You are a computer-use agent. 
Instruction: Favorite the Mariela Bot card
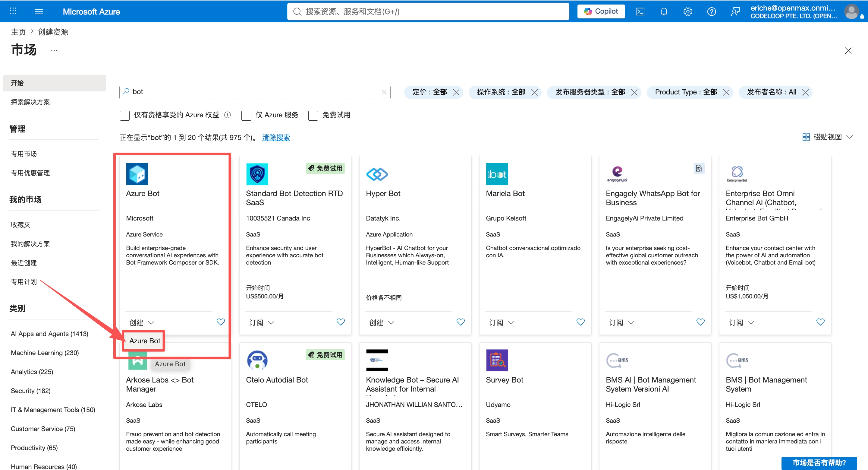tap(580, 322)
